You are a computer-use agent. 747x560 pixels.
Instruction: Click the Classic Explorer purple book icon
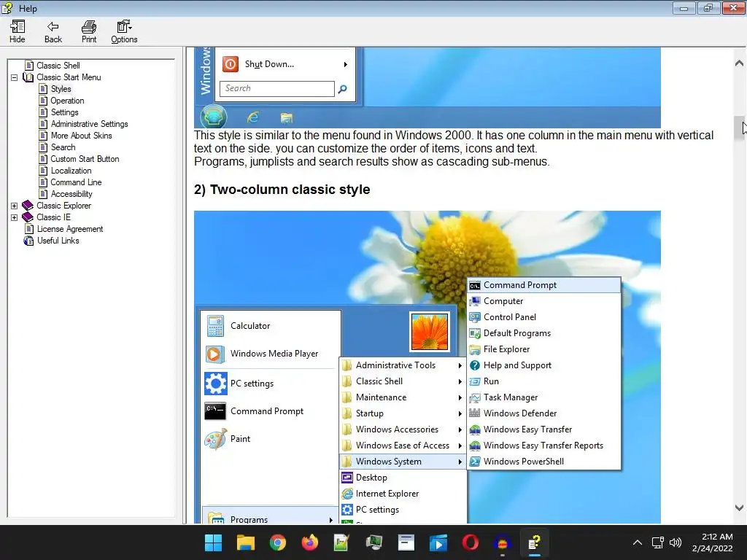[x=28, y=206]
